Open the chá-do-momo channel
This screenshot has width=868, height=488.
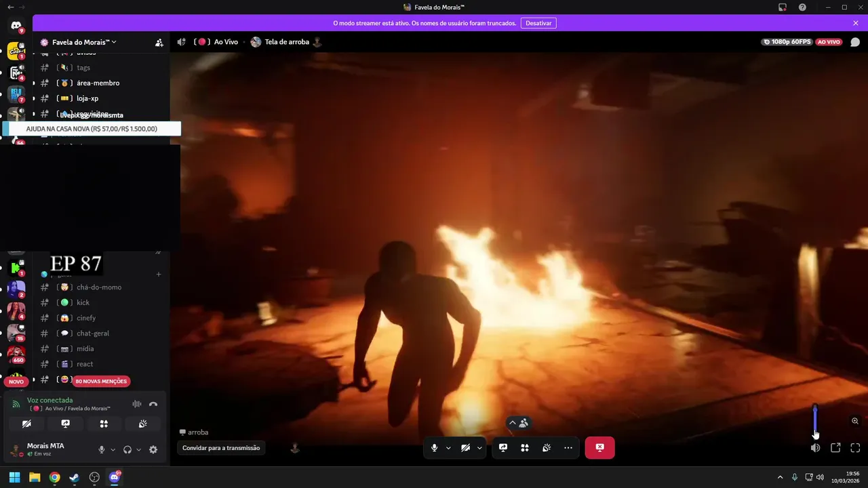[100, 287]
